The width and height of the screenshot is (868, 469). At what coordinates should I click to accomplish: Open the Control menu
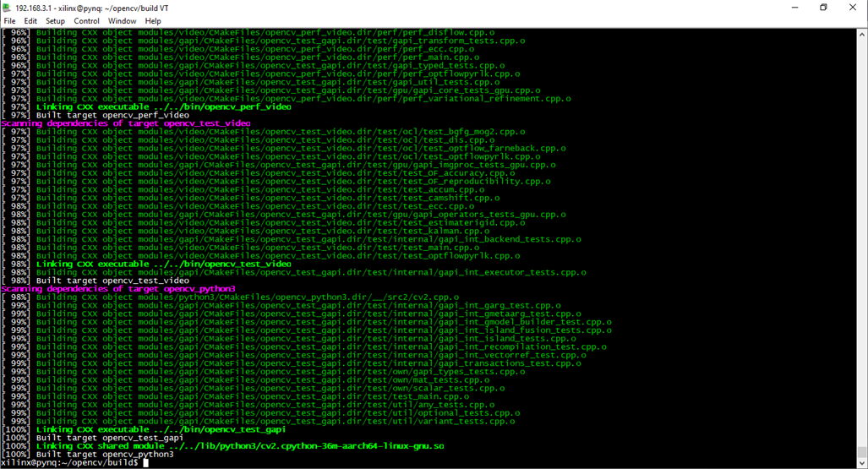pos(86,21)
